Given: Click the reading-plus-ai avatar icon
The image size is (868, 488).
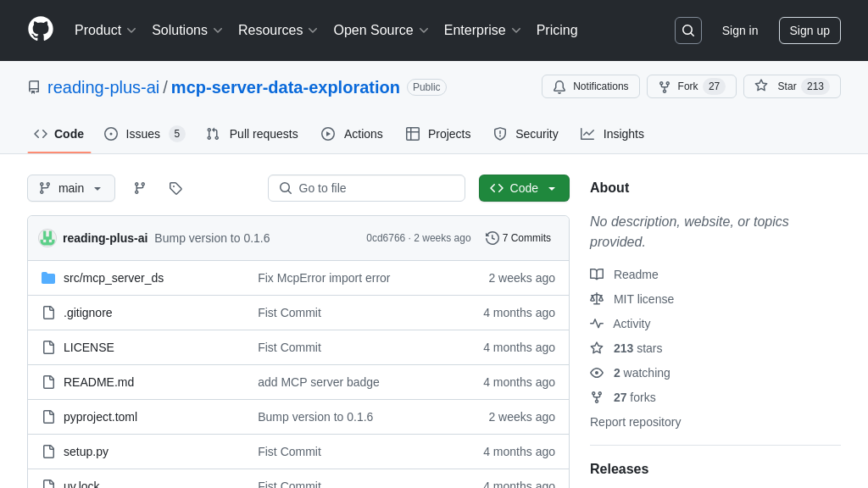Looking at the screenshot, I should 47,238.
